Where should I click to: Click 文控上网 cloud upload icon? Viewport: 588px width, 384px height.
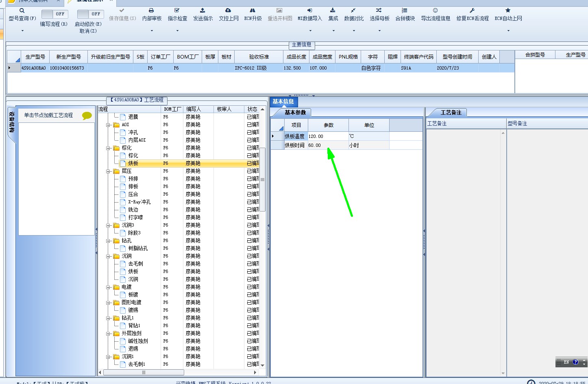tap(228, 11)
